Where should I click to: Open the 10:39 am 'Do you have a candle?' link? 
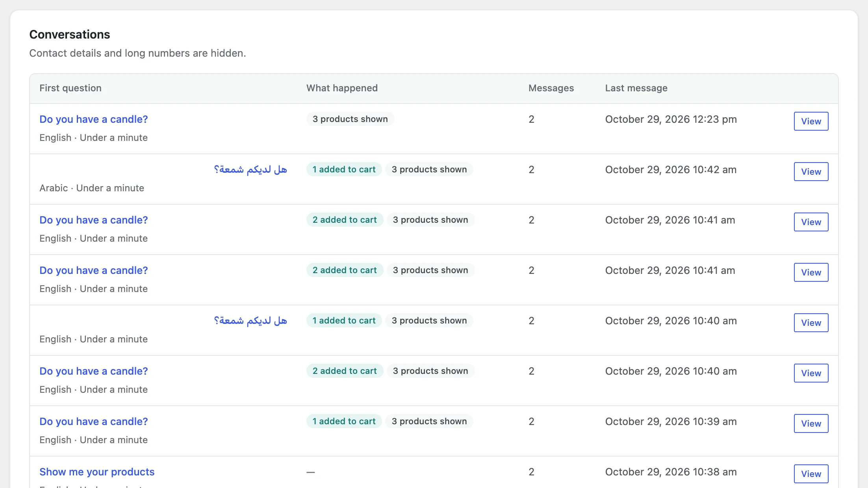pyautogui.click(x=93, y=421)
